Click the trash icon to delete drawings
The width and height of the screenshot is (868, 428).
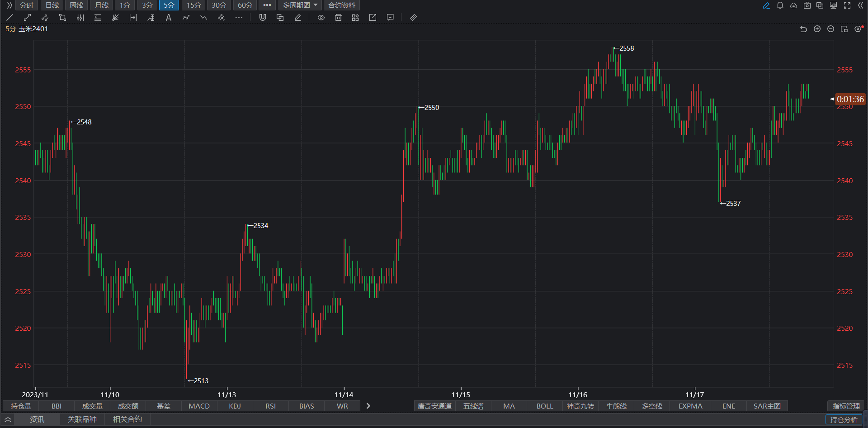pos(338,18)
